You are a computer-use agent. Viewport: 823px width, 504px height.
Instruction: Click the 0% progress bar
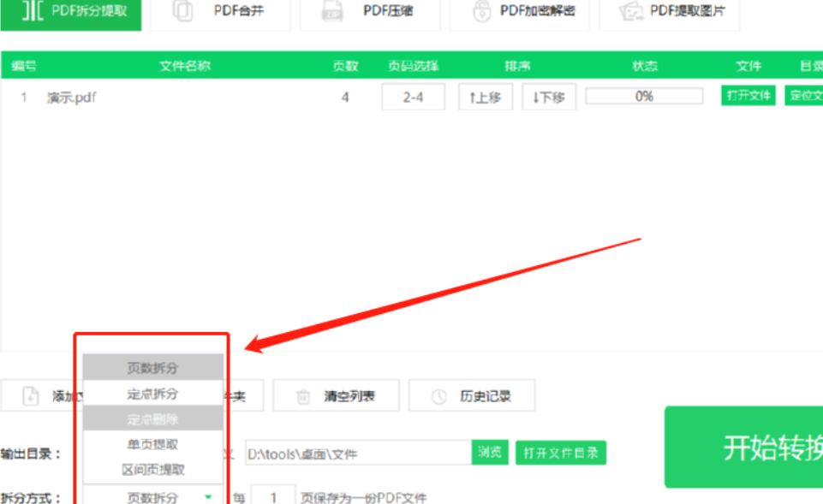point(644,96)
